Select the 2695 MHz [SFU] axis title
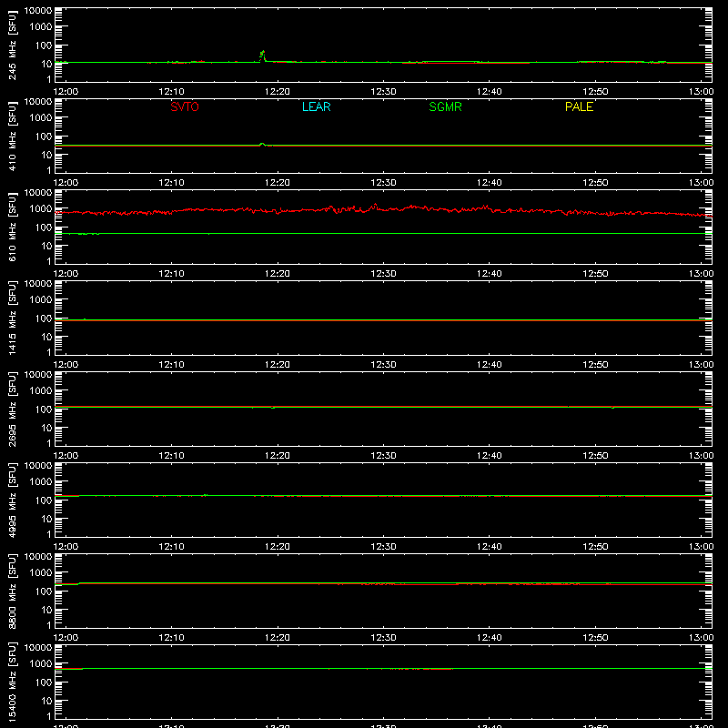 point(12,409)
